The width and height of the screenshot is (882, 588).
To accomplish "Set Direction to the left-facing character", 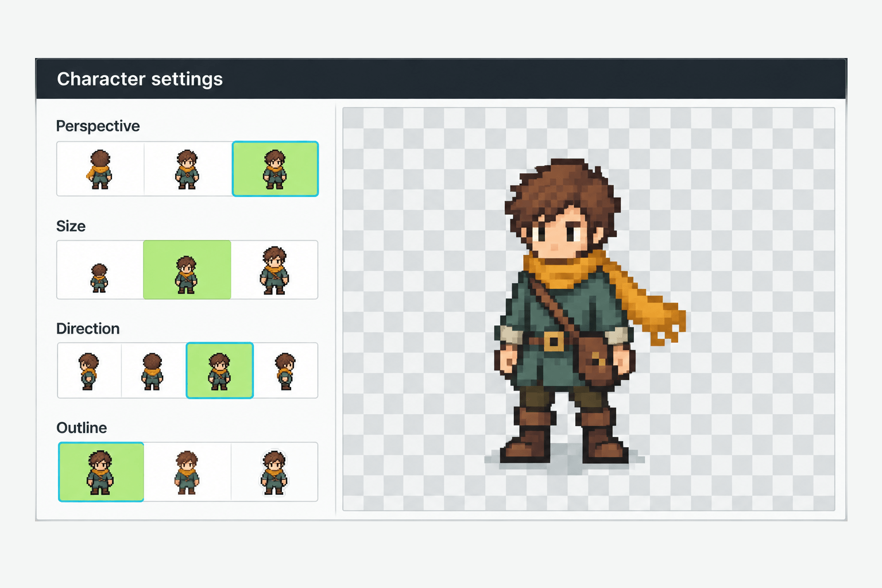I will click(x=90, y=370).
